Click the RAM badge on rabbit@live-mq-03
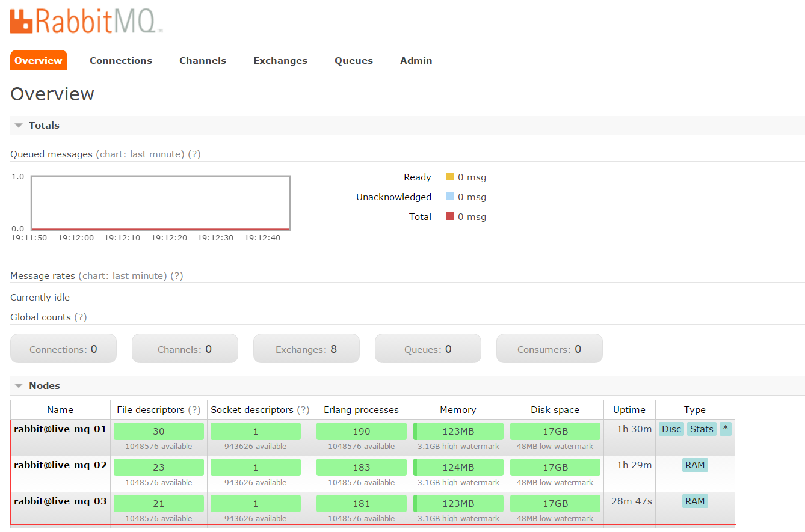 tap(695, 501)
